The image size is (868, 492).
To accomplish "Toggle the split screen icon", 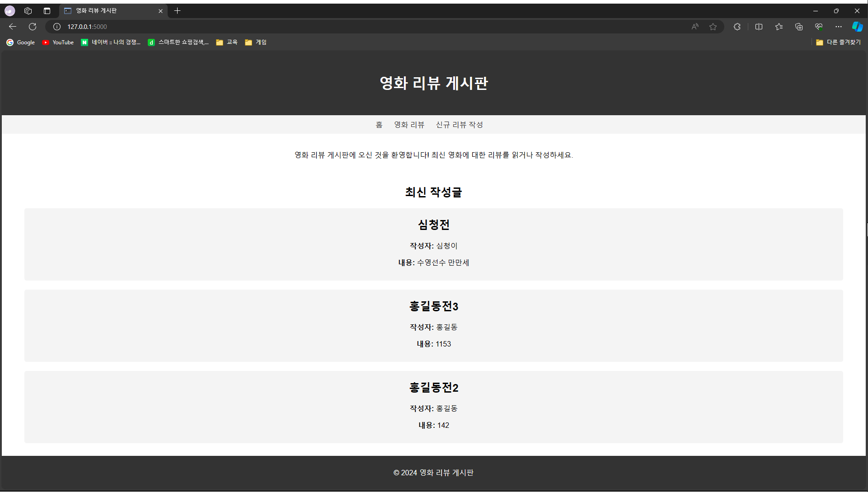I will [x=759, y=27].
